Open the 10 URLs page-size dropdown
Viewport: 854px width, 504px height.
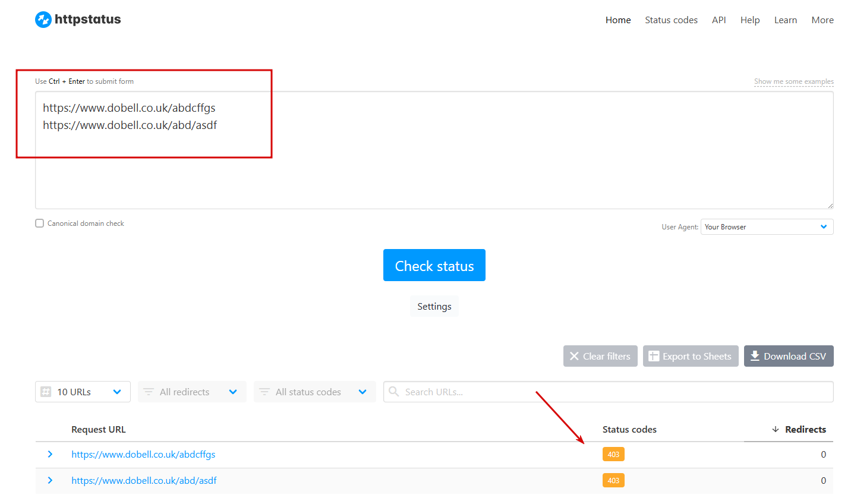coord(83,392)
